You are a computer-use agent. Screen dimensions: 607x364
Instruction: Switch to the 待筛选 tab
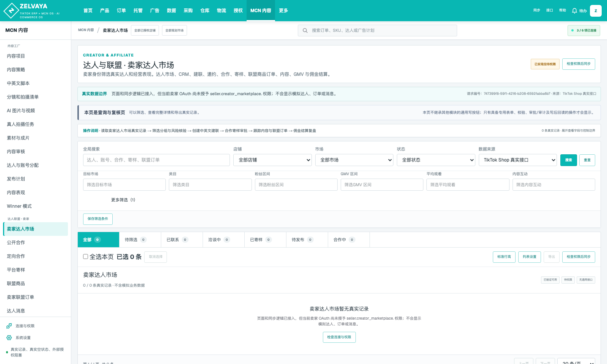tap(140, 240)
